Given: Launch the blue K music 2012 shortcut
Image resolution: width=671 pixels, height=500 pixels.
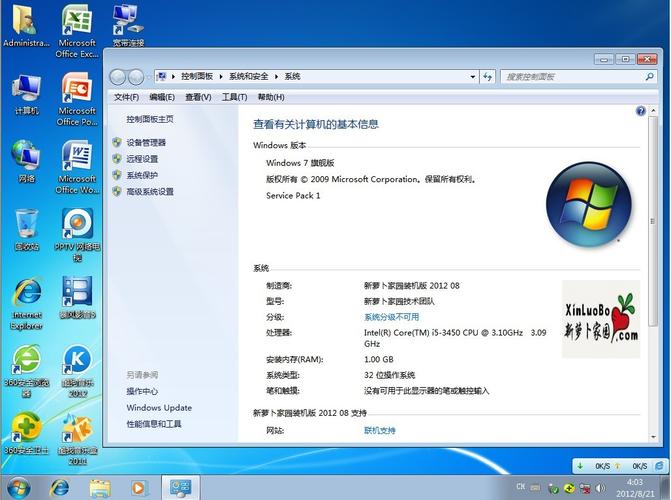Looking at the screenshot, I should point(77,371).
